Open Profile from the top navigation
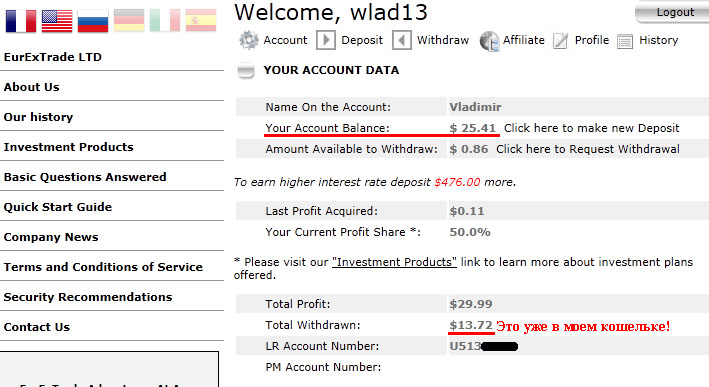The width and height of the screenshot is (709, 387). [x=591, y=40]
